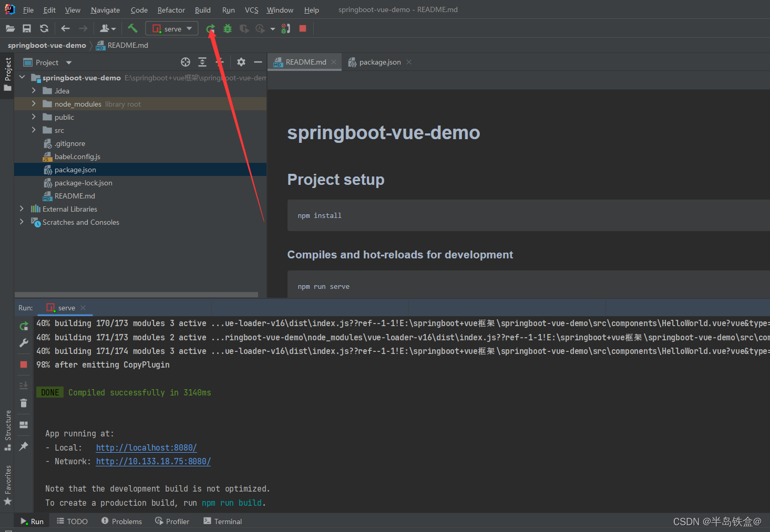The height and width of the screenshot is (532, 770).
Task: Click Rerun icon in Run panel sidebar
Action: pyautogui.click(x=24, y=326)
